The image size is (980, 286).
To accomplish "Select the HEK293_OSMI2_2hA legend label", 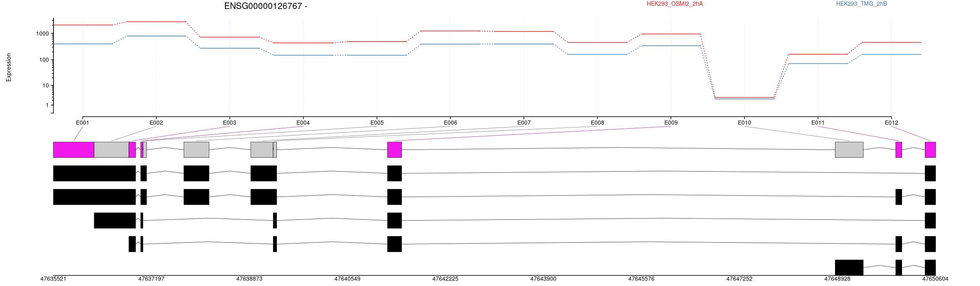I will [x=675, y=4].
